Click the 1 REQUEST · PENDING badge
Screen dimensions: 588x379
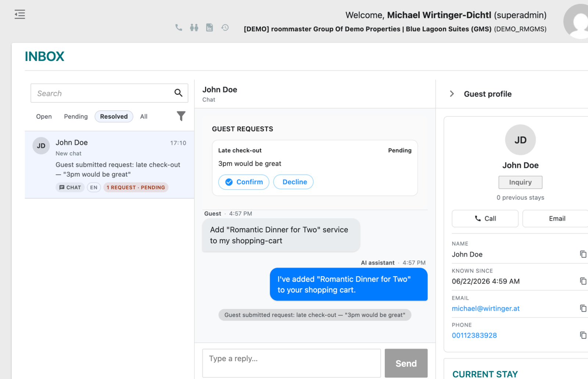pos(136,187)
